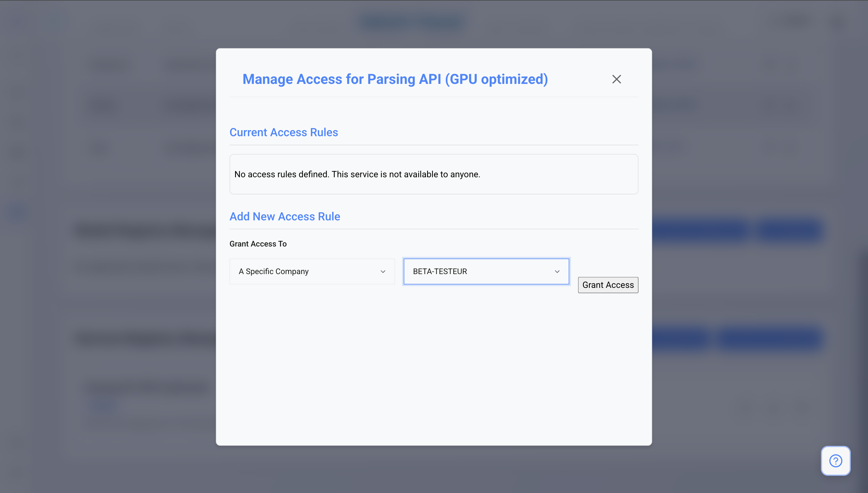868x493 pixels.
Task: Click the highlighted sidebar icon on the left
Action: pyautogui.click(x=16, y=212)
